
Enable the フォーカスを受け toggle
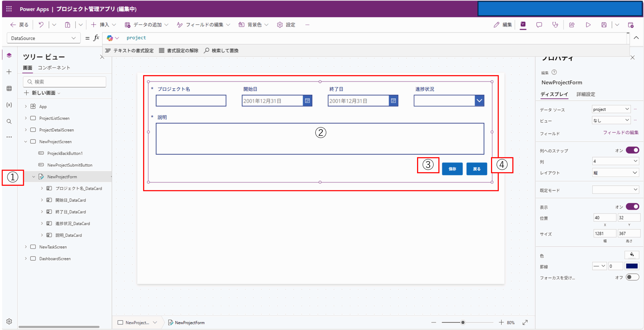click(632, 277)
